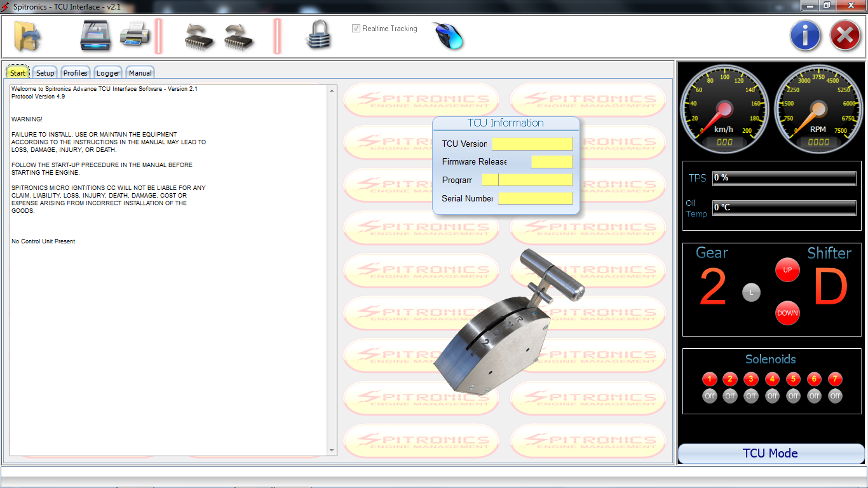
Task: Click the scroll up arrow in text panel
Action: (x=332, y=90)
